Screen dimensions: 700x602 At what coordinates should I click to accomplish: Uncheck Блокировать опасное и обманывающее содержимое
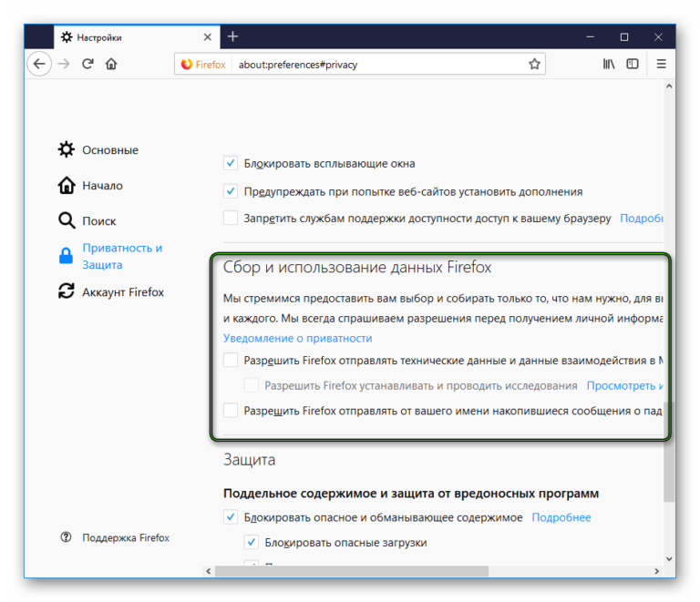[x=231, y=517]
